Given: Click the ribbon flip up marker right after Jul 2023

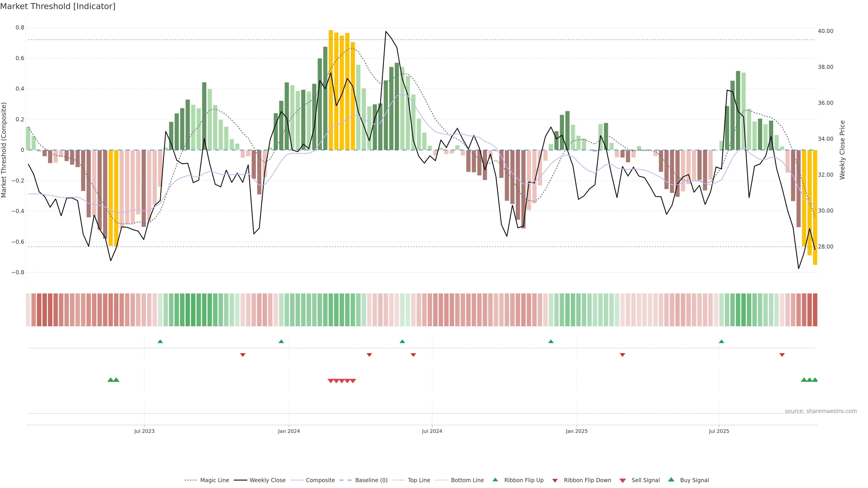Looking at the screenshot, I should [160, 342].
